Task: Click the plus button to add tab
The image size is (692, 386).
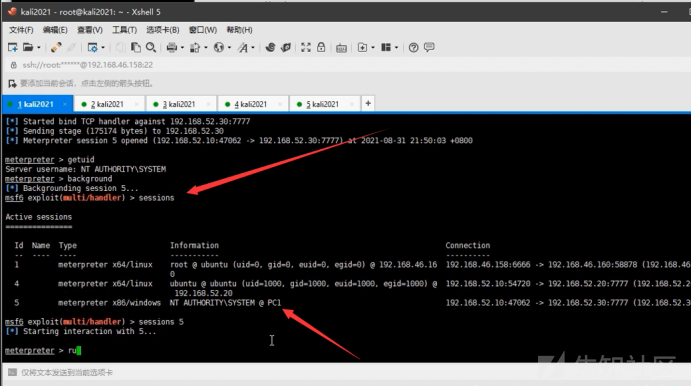Action: [x=368, y=104]
